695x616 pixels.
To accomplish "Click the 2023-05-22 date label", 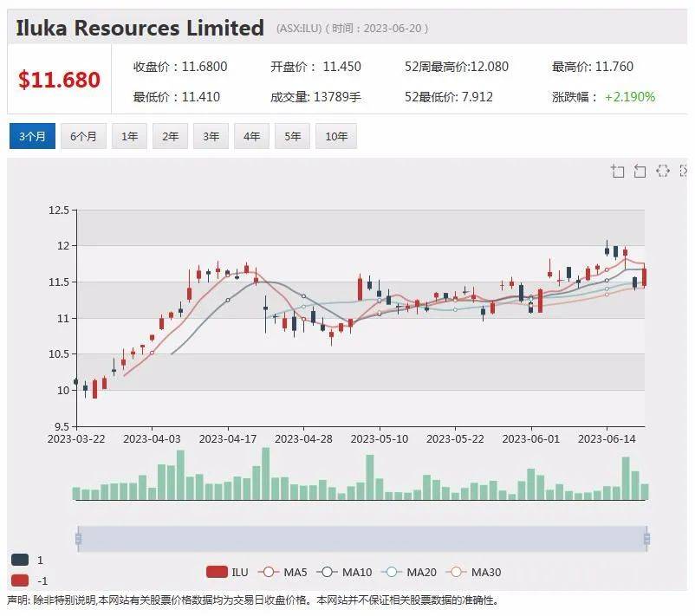I will pyautogui.click(x=455, y=438).
